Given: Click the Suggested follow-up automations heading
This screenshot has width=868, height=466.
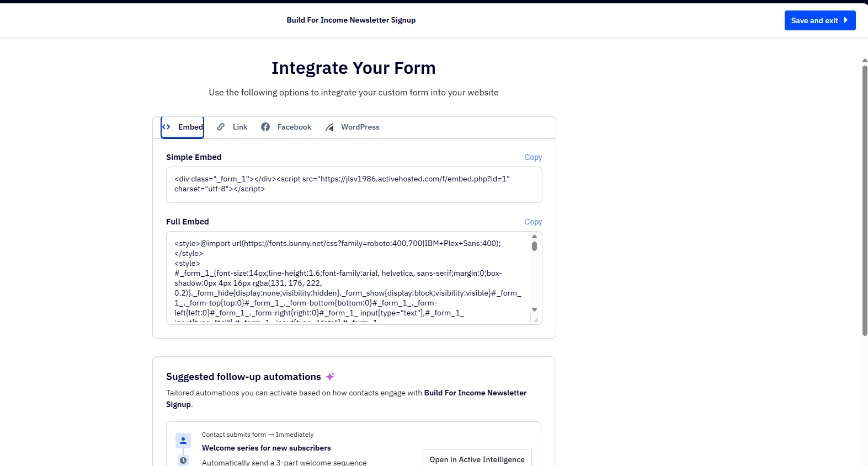Looking at the screenshot, I should point(243,377).
